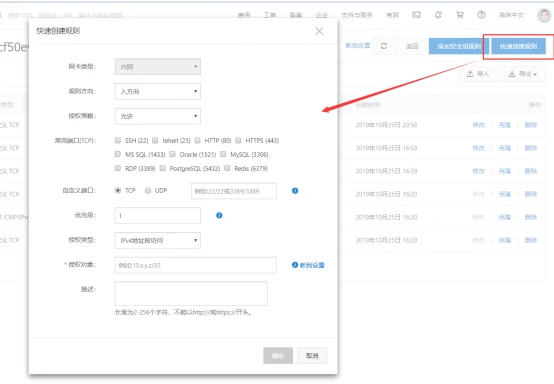Screen dimensions: 554x384
Task: Open the shopping cart icon in header
Action: point(460,15)
